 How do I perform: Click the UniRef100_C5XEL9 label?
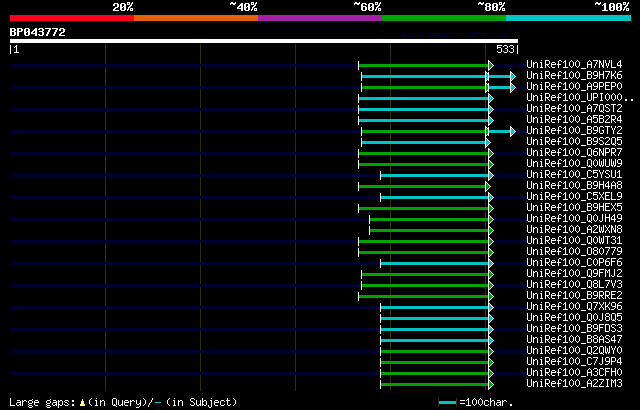click(574, 197)
